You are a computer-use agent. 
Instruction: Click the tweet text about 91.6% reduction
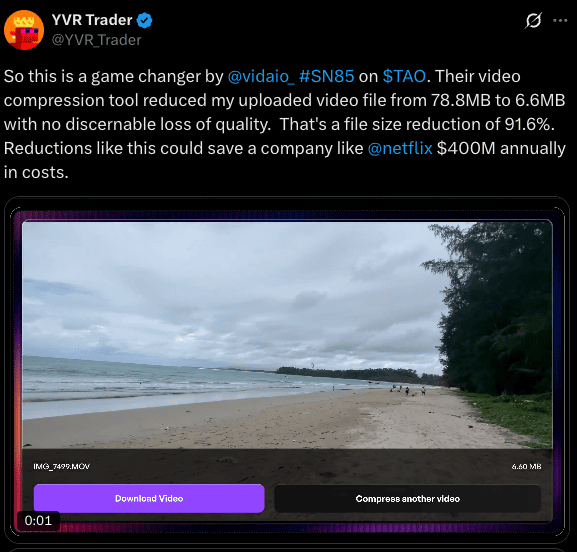tap(417, 124)
